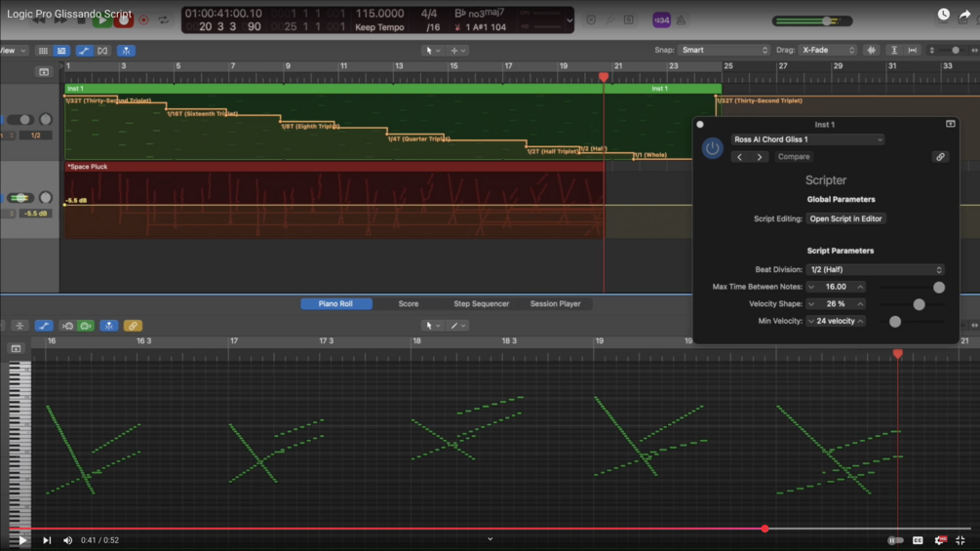Click the red Record transport button
980x551 pixels.
tap(123, 20)
